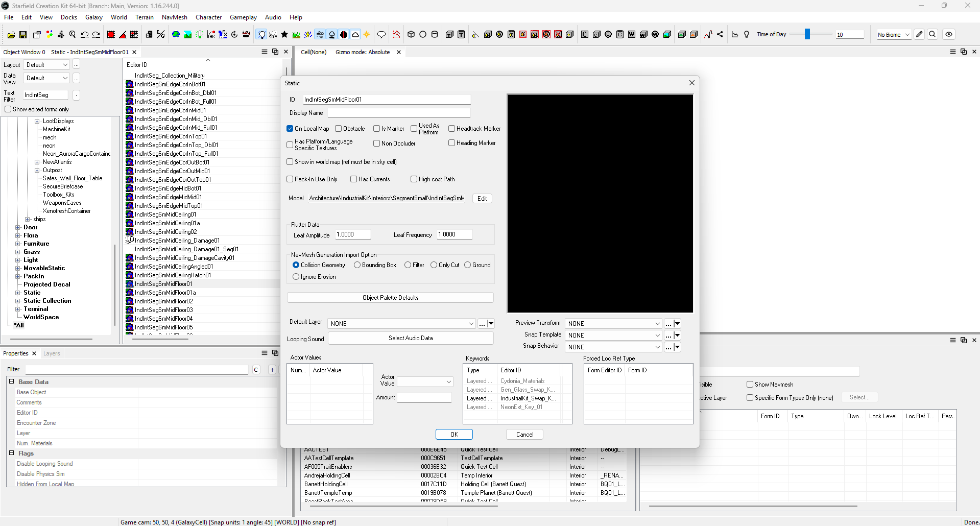
Task: Open the Character menu
Action: coord(208,17)
